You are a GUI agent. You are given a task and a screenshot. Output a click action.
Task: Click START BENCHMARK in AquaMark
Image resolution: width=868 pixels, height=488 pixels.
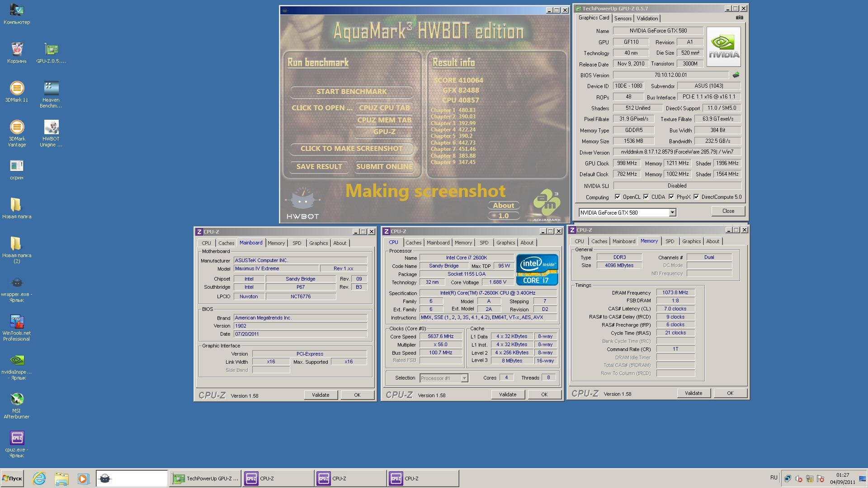click(351, 92)
